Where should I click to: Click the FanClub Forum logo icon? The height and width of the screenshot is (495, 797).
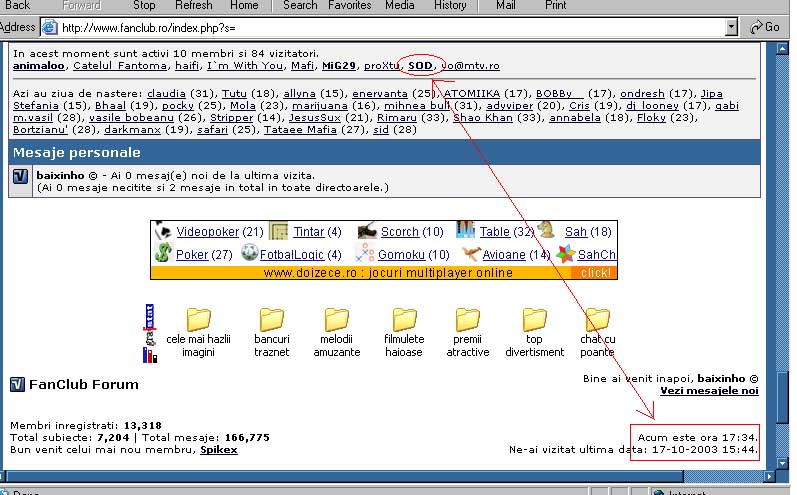click(x=17, y=384)
